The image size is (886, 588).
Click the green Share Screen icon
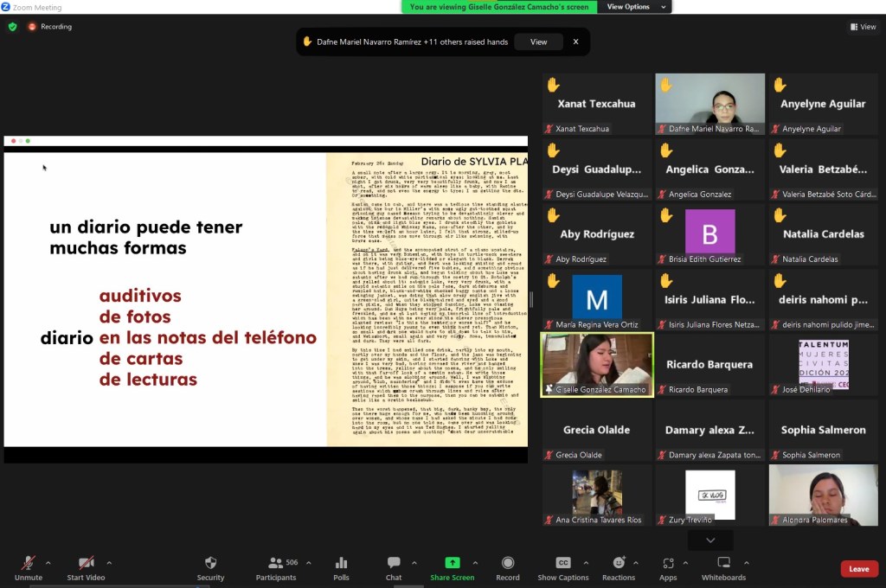click(x=452, y=563)
